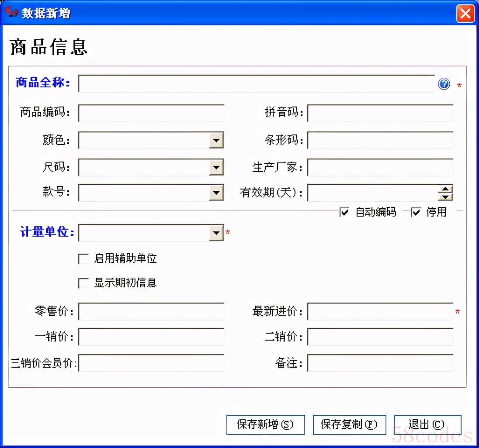Click the blue help question mark icon
479x448 pixels.
444,84
